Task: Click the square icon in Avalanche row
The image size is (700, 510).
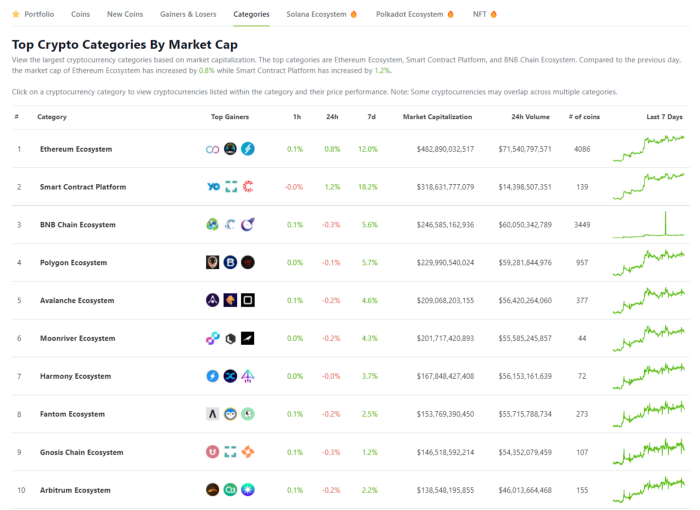Action: pyautogui.click(x=248, y=301)
